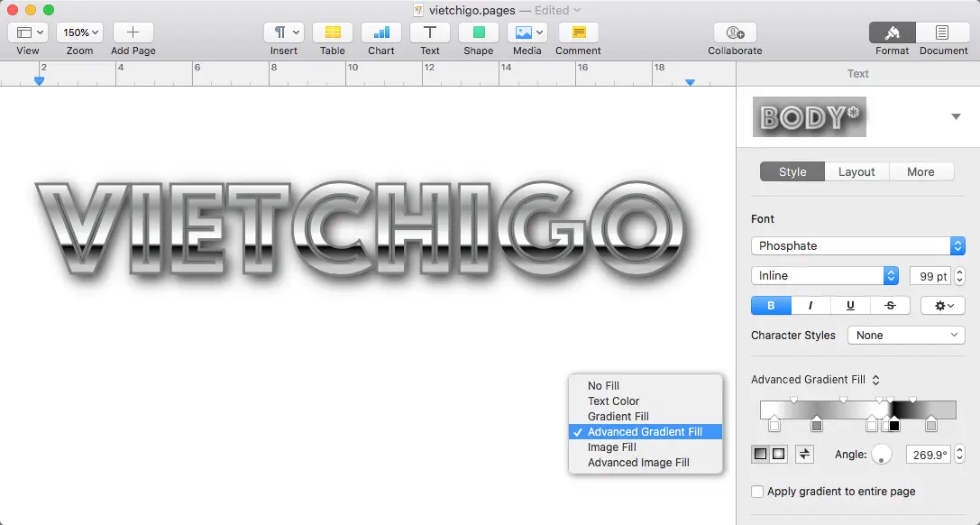This screenshot has width=980, height=525.
Task: Click the Add Page button
Action: [133, 32]
